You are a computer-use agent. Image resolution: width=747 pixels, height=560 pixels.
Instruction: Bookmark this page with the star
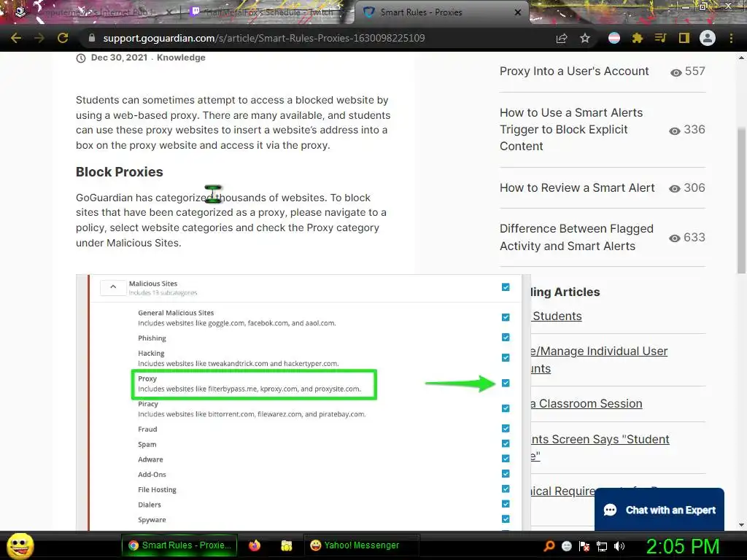click(585, 38)
